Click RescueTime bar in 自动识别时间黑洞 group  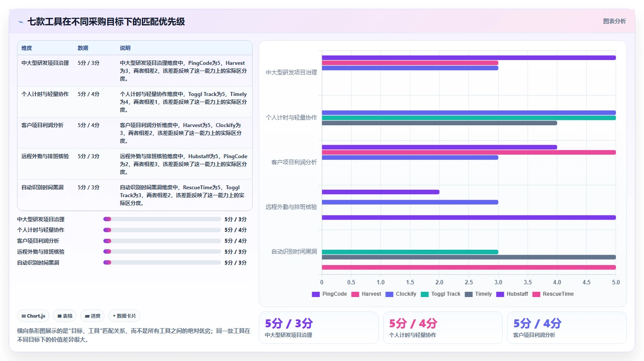469,267
